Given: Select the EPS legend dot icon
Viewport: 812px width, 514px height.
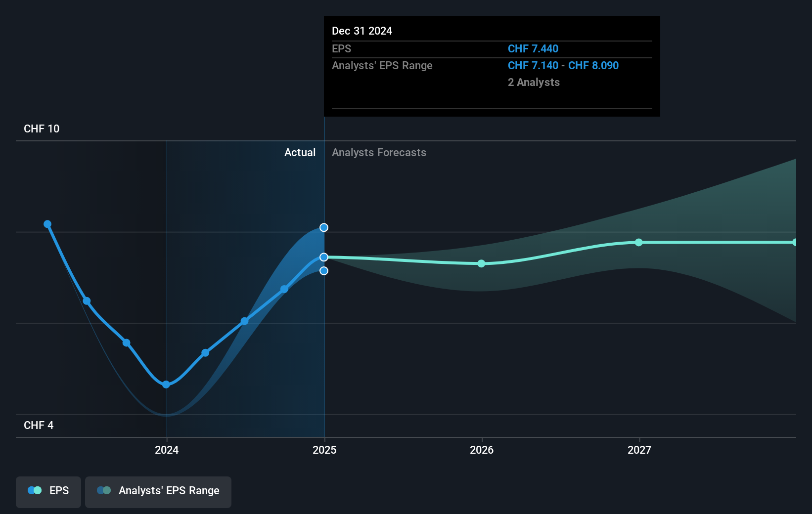Looking at the screenshot, I should 34,490.
